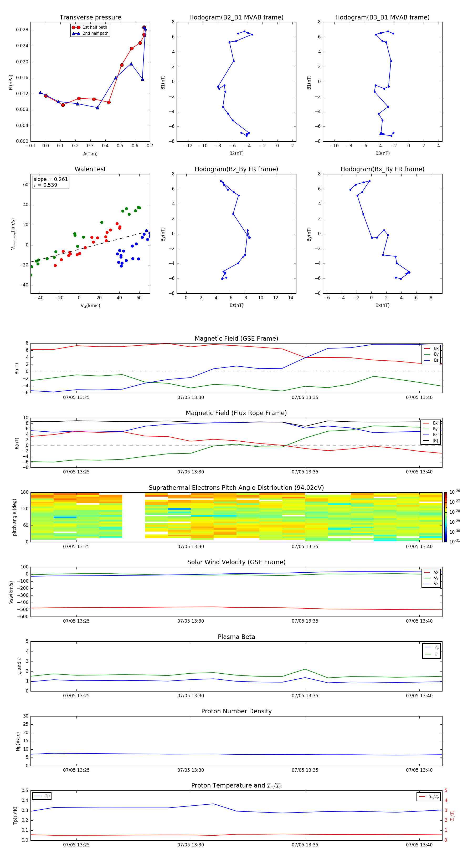Click the "Hodogram(Bx_By FR frame)" title
473x868 pixels.
pos(382,169)
